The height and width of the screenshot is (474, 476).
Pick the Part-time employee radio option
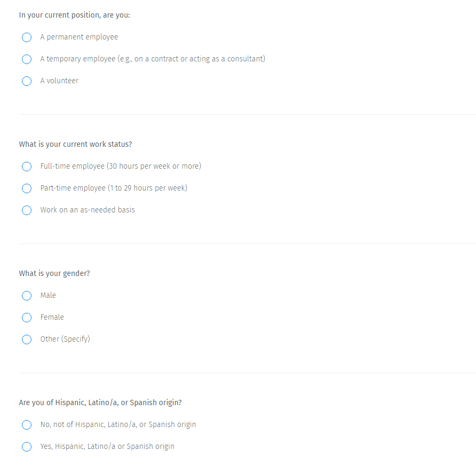tap(27, 188)
